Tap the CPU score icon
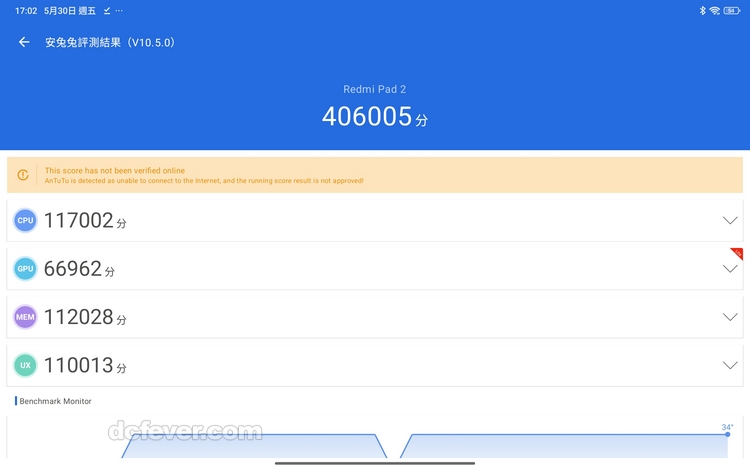This screenshot has width=750, height=469. click(25, 220)
